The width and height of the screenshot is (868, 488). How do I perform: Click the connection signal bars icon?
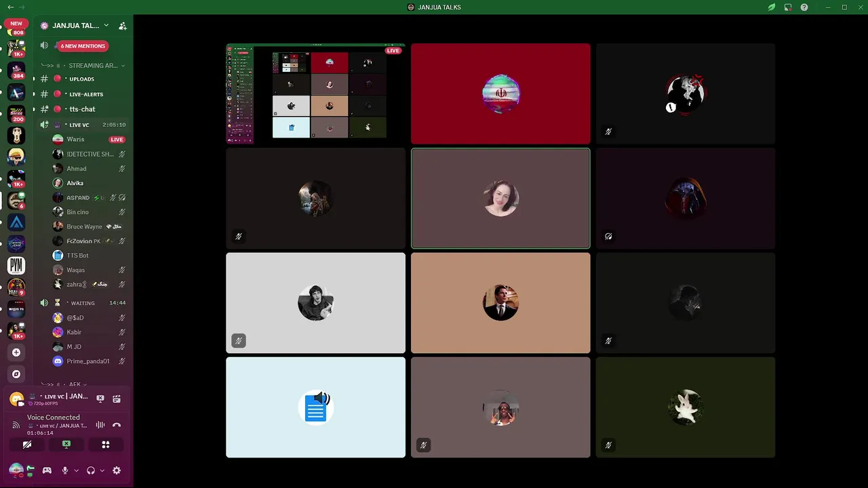(x=16, y=425)
